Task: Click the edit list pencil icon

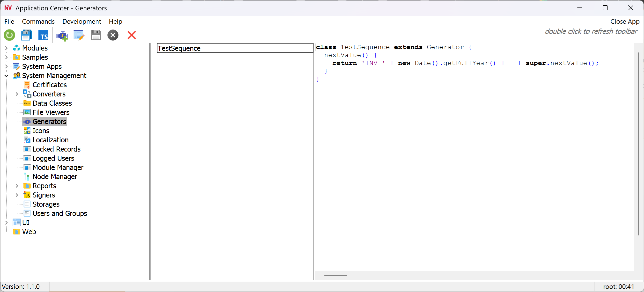Action: point(79,35)
